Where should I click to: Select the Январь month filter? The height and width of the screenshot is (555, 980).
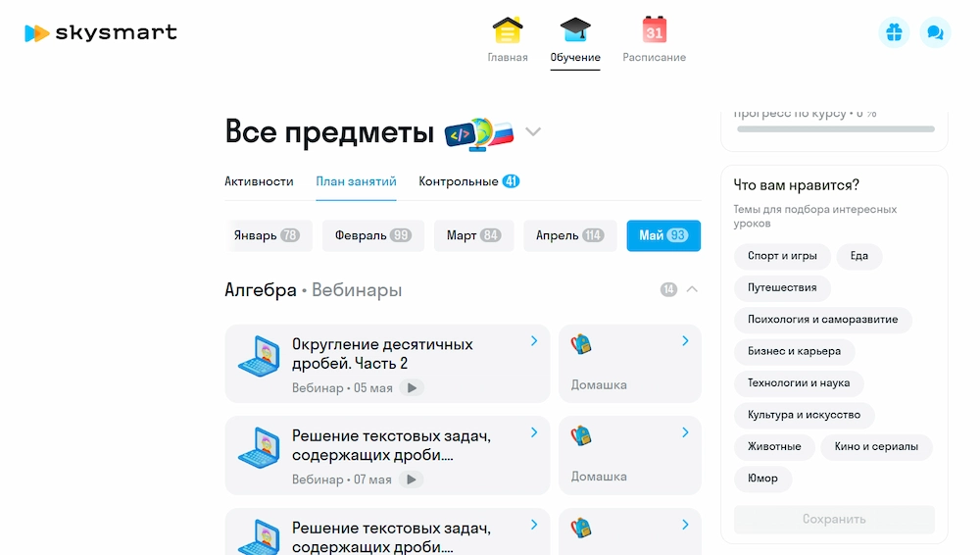pyautogui.click(x=269, y=235)
